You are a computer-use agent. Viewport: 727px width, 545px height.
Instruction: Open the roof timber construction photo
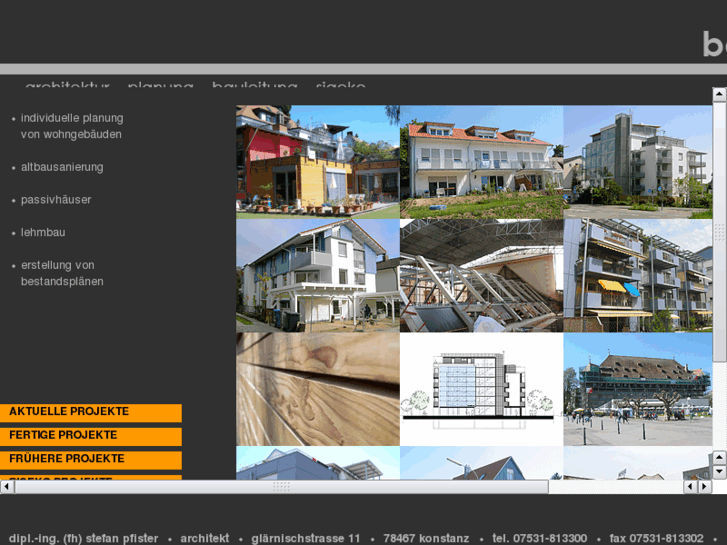click(481, 276)
